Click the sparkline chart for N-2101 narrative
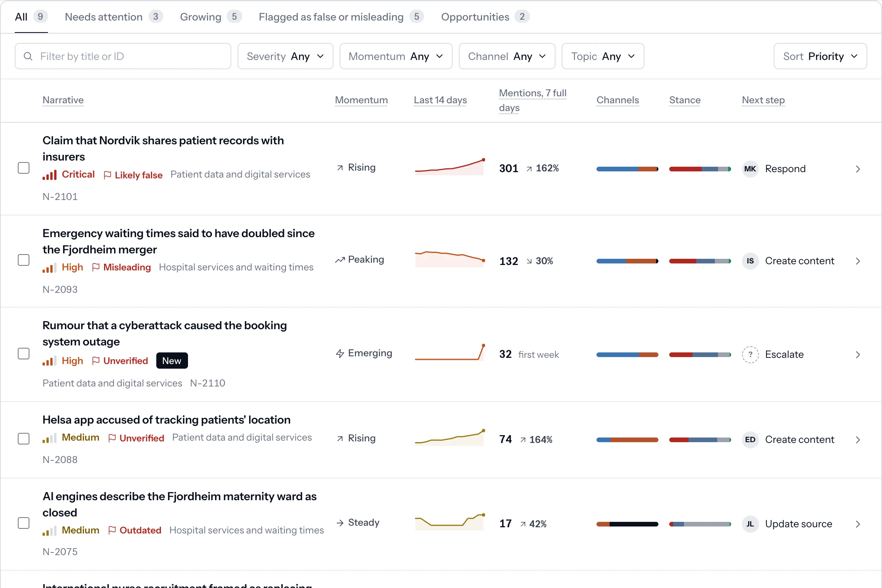882x588 pixels. click(x=449, y=167)
